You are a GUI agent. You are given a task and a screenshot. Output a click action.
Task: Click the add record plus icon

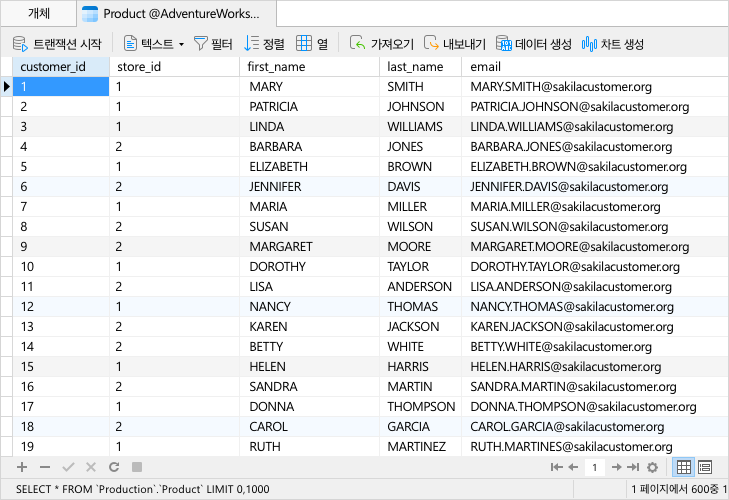point(22,467)
